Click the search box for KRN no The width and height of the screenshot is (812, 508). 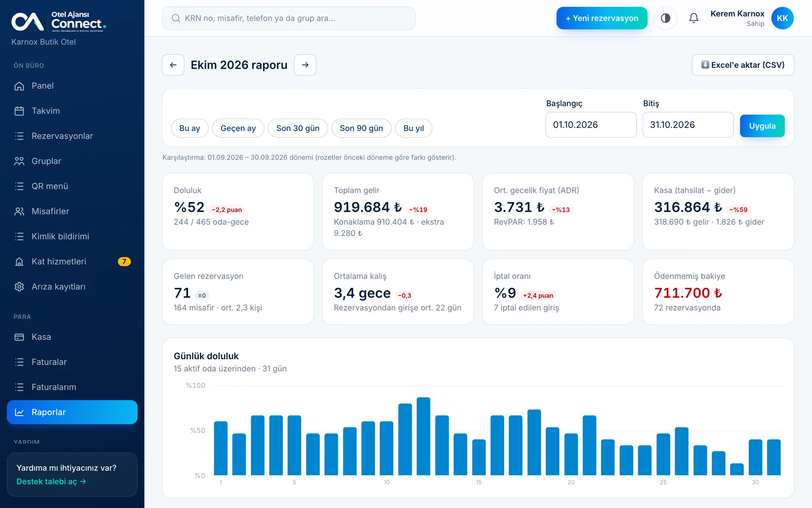[289, 18]
